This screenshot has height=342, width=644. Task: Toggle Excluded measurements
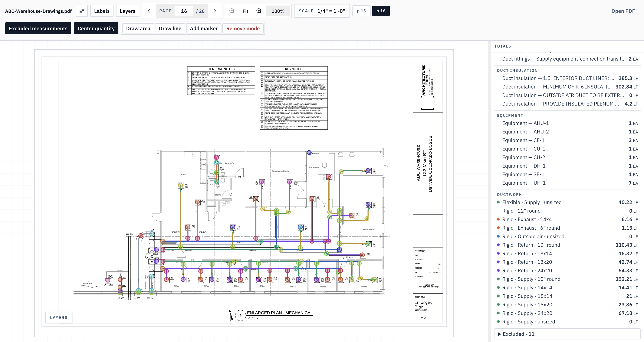[38, 29]
